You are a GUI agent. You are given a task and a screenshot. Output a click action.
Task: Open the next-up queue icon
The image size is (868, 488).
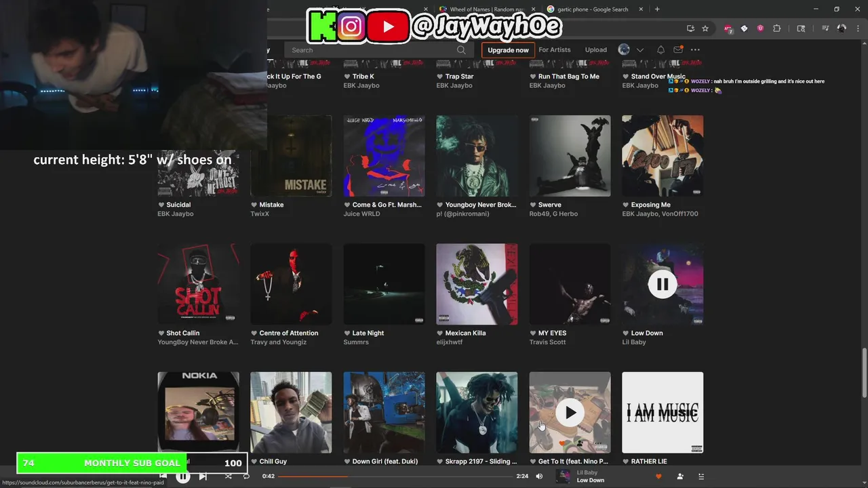point(701,476)
